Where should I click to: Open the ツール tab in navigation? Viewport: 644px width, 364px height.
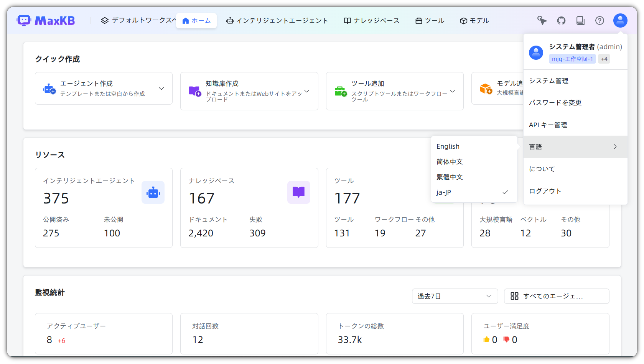[x=430, y=21]
